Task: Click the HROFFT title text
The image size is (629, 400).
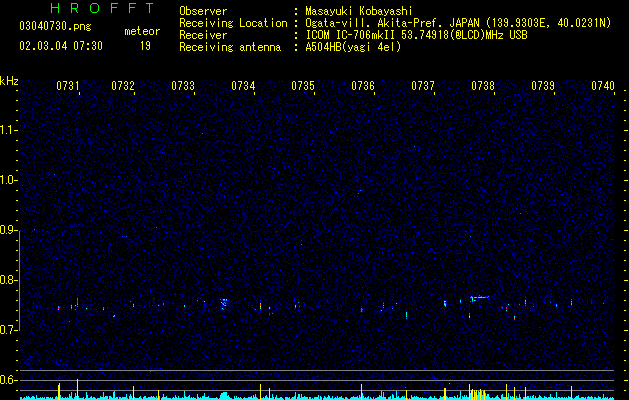Action: point(102,8)
